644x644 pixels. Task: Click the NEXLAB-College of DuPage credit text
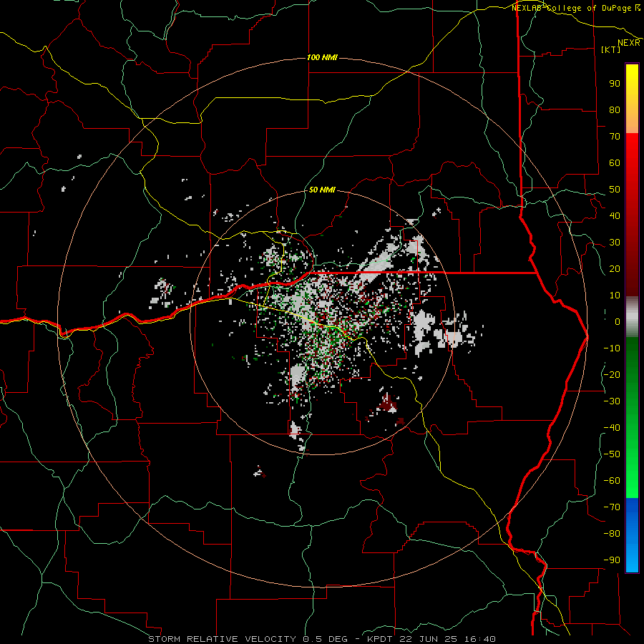point(573,8)
